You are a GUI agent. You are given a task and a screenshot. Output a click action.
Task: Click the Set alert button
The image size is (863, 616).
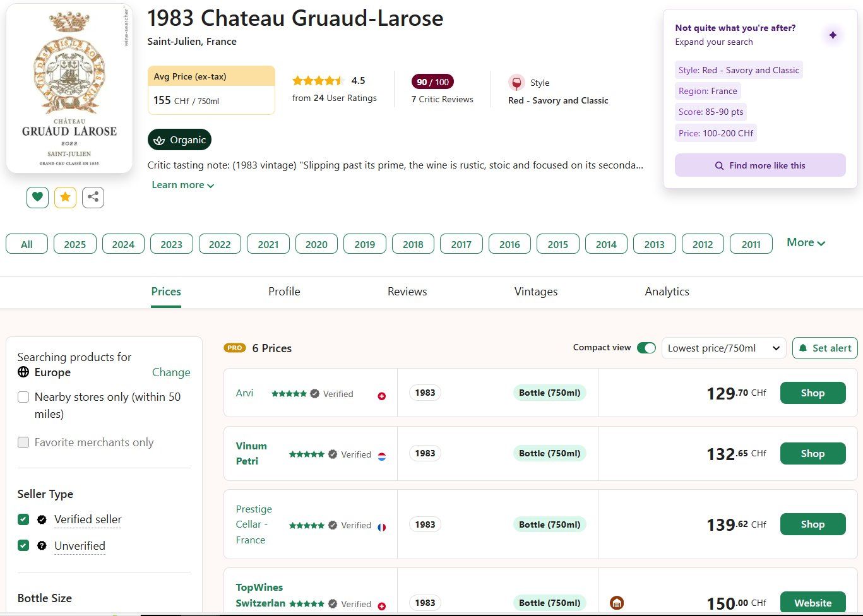click(x=824, y=348)
